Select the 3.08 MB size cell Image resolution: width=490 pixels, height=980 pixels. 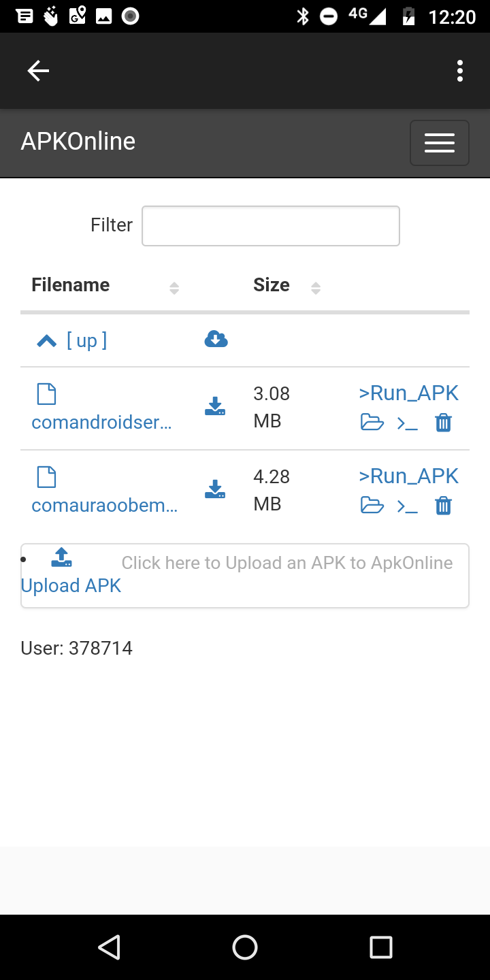[272, 407]
